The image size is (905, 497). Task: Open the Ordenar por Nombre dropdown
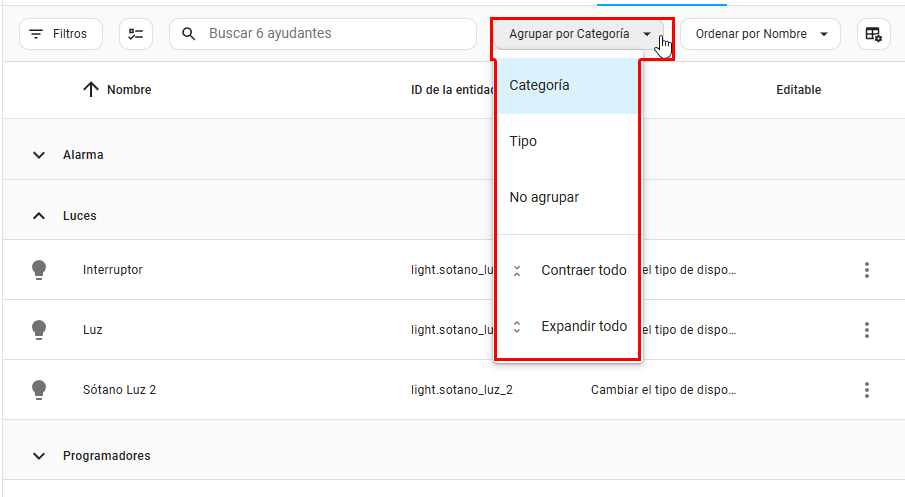click(761, 34)
